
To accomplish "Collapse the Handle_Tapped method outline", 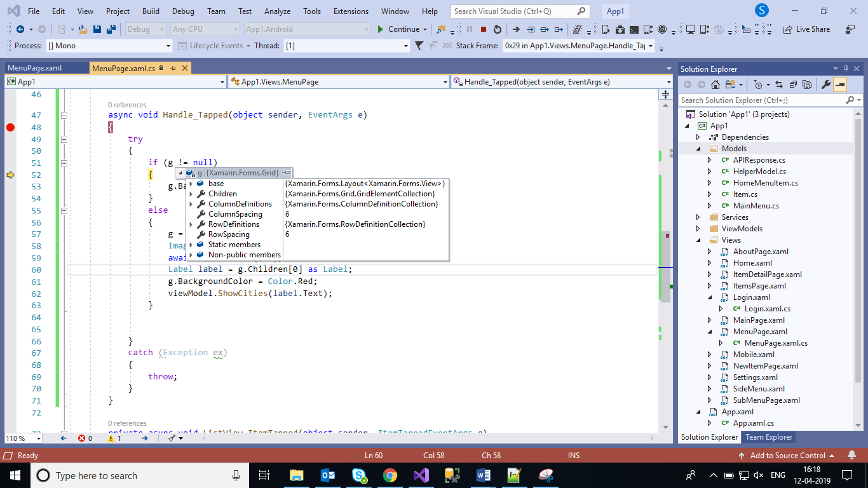I will 64,116.
